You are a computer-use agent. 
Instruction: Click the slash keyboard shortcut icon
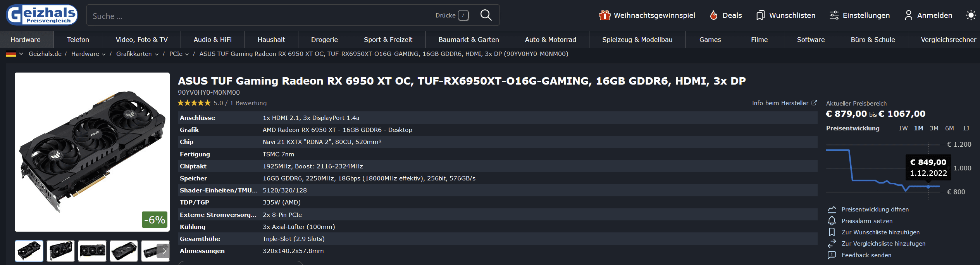point(463,15)
